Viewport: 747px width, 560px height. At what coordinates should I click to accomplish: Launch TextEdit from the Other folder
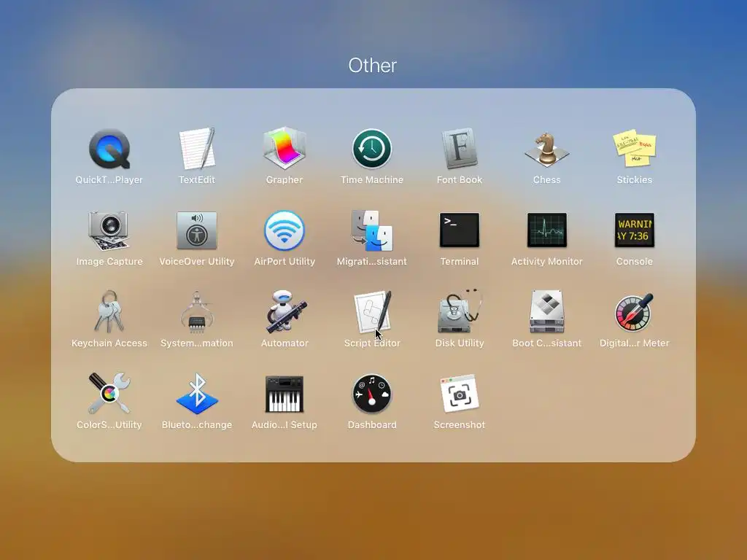[197, 149]
